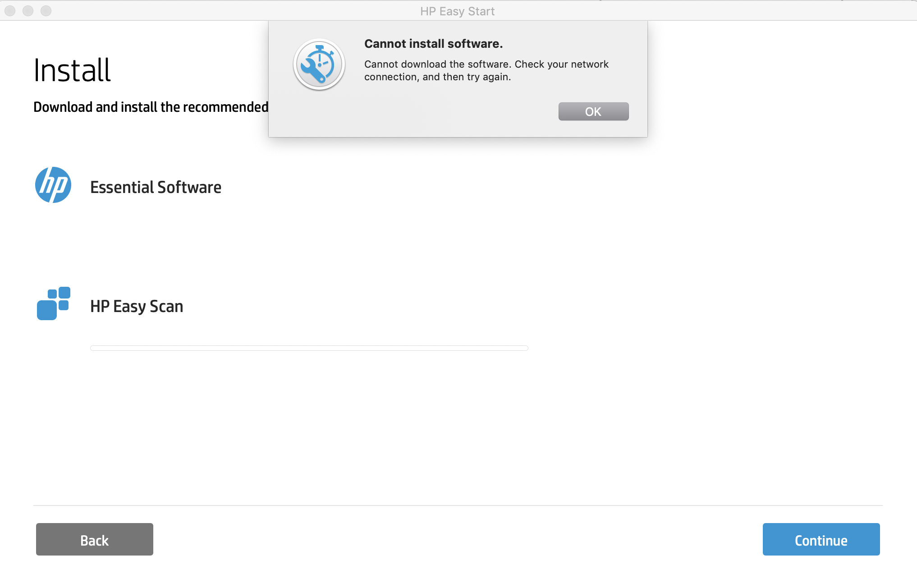Image resolution: width=917 pixels, height=588 pixels.
Task: Close the HP Easy Start window
Action: click(x=10, y=11)
